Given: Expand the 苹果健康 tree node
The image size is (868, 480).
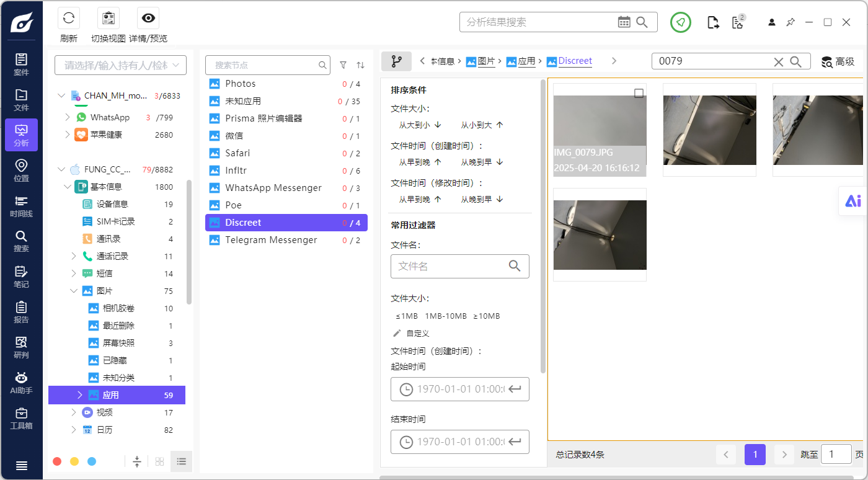Looking at the screenshot, I should pyautogui.click(x=68, y=135).
